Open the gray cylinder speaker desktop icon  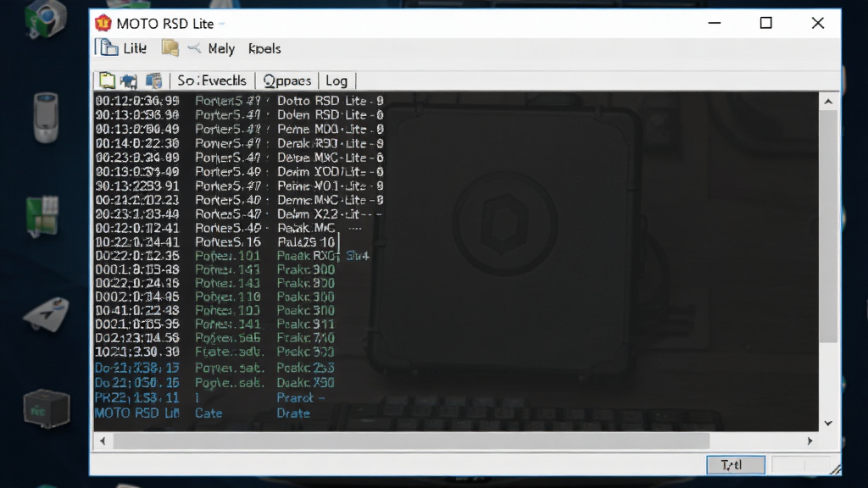[46, 117]
